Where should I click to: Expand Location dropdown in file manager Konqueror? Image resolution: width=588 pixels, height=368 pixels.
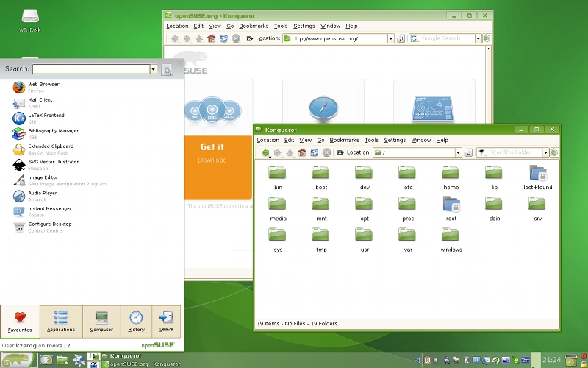(458, 152)
